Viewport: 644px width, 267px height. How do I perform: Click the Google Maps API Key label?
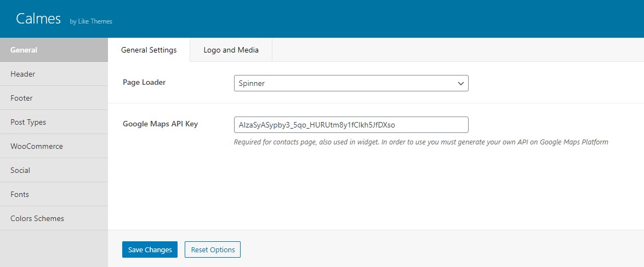coord(161,124)
